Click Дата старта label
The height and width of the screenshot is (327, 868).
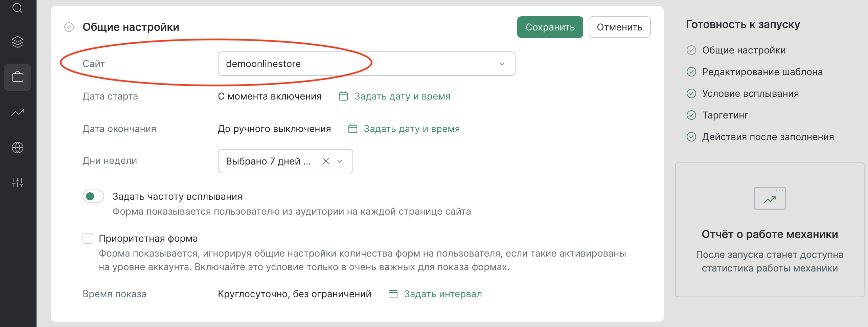point(110,96)
